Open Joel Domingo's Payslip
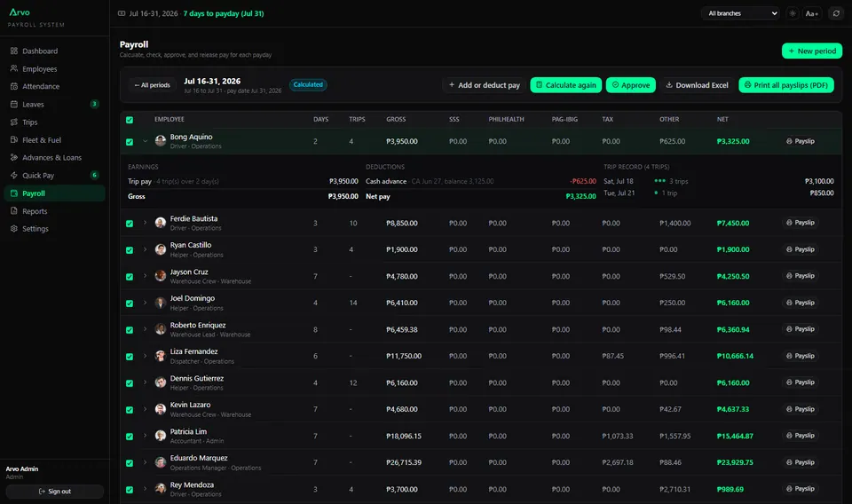 [801, 303]
